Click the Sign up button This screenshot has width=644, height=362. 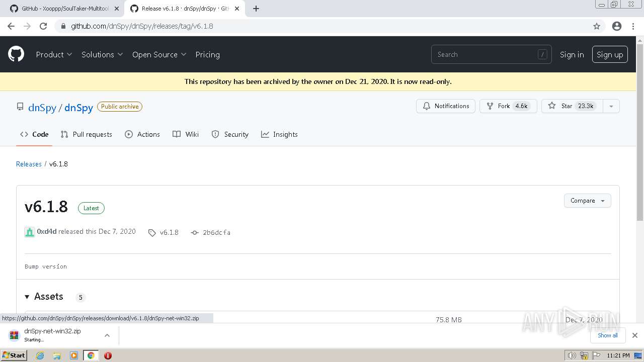coord(610,54)
